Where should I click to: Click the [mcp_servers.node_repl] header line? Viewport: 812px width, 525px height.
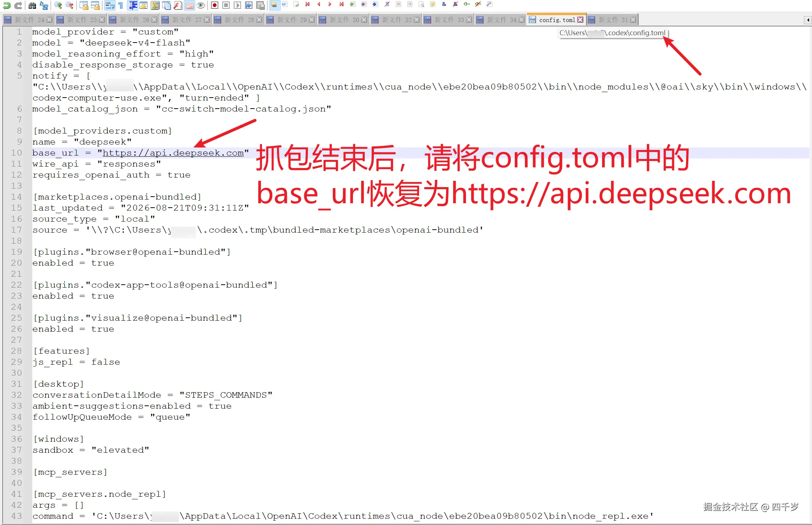click(99, 494)
